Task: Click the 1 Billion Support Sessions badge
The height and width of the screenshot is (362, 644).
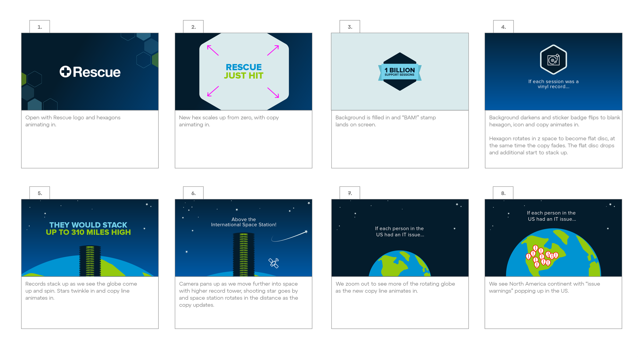Action: (x=400, y=72)
